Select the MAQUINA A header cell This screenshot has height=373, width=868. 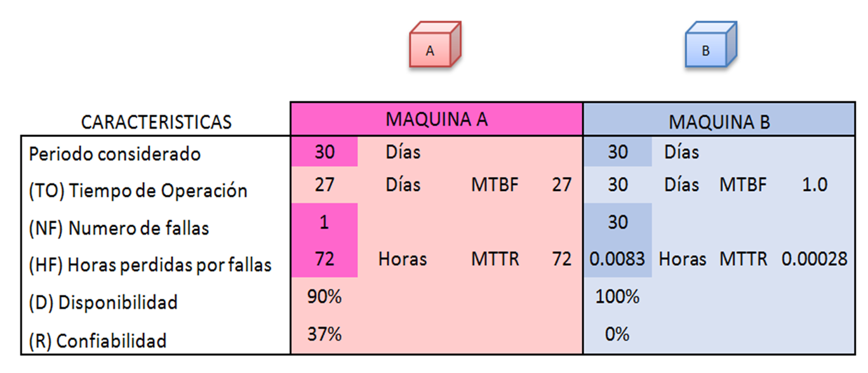[x=436, y=119]
